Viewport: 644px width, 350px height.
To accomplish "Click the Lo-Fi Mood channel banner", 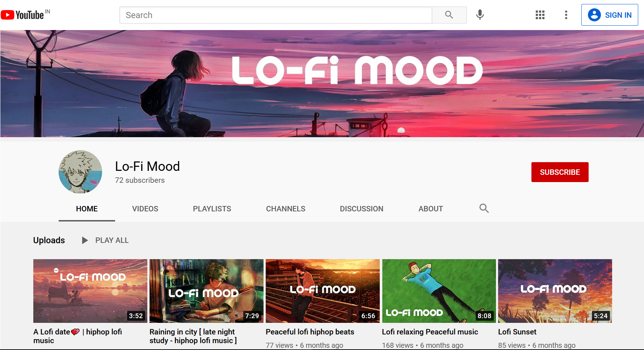I will click(322, 84).
